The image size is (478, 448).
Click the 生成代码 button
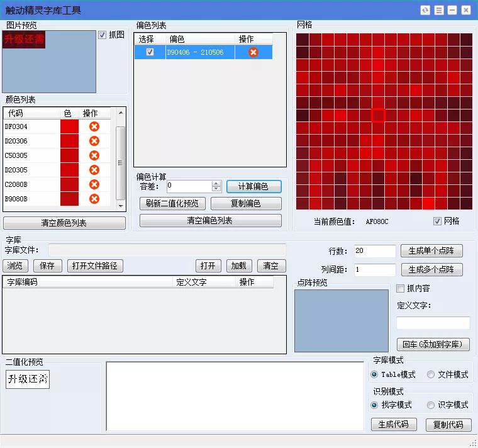(x=394, y=424)
